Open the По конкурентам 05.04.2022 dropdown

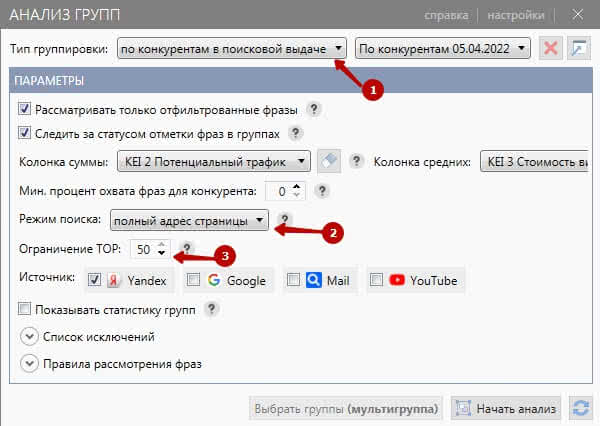point(443,49)
